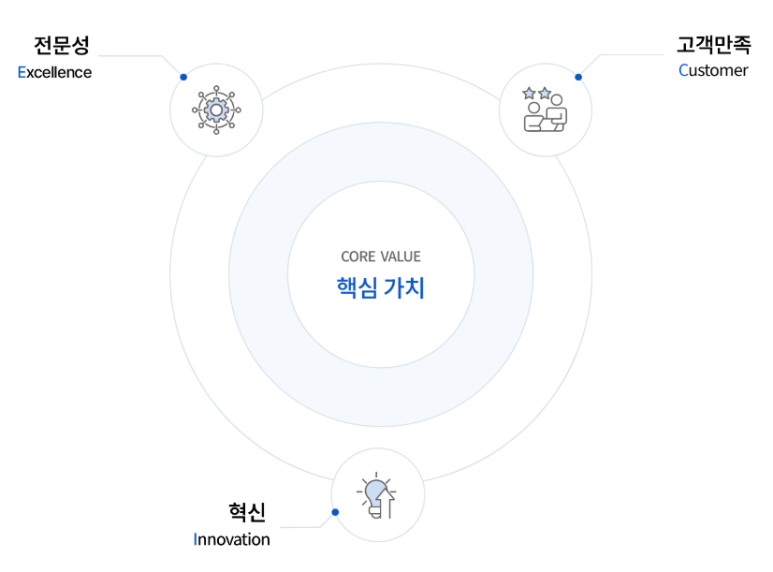Screen dimensions: 773x572
Task: Click the blue dot on the Customer circle
Action: 578,77
